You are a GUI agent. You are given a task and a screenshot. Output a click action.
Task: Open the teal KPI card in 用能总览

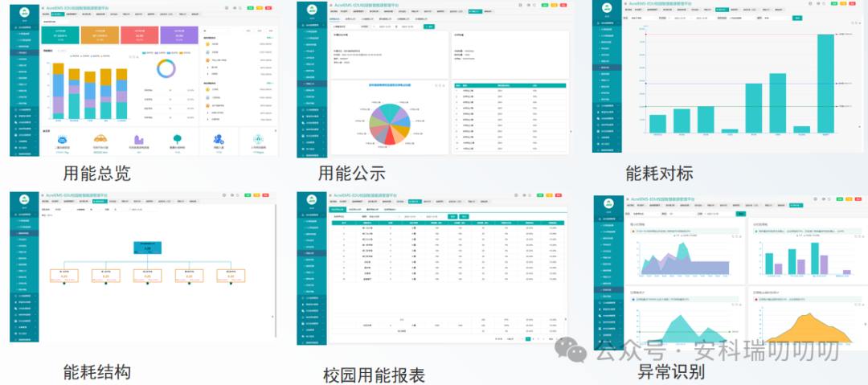tap(59, 35)
